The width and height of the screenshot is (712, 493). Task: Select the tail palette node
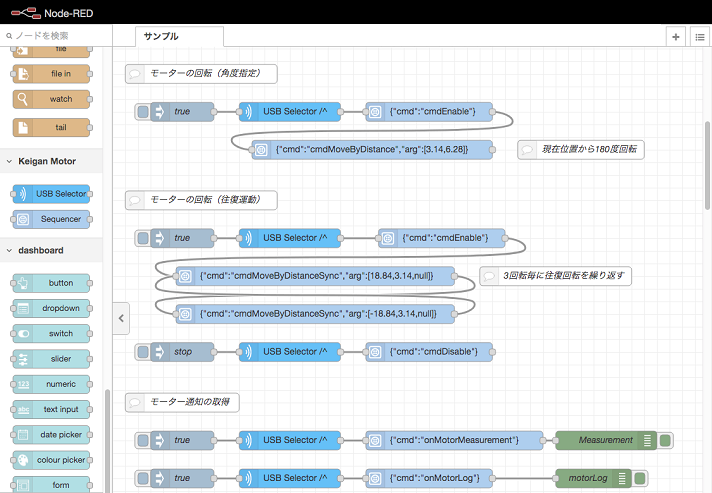click(51, 128)
